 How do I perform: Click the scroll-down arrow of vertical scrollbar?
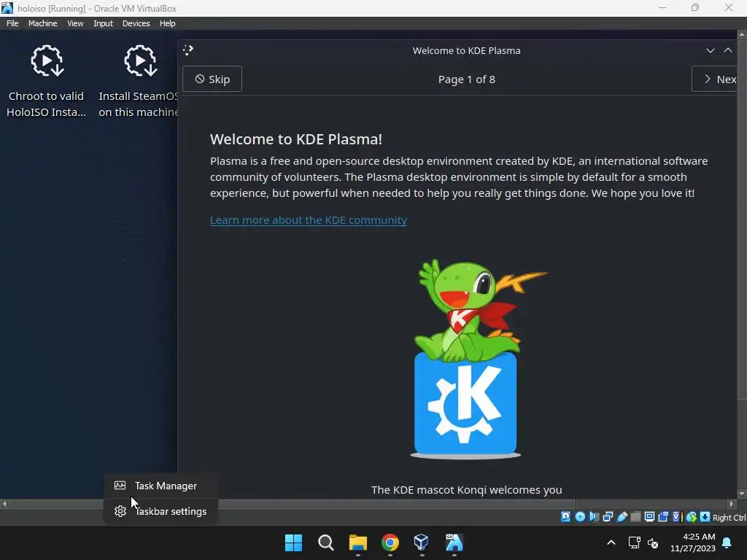click(x=742, y=494)
